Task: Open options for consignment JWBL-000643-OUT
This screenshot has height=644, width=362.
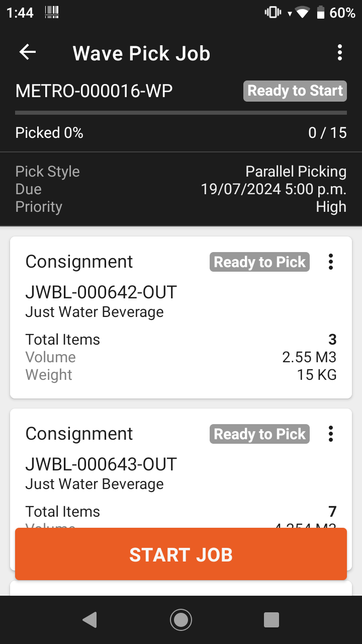Action: [330, 434]
